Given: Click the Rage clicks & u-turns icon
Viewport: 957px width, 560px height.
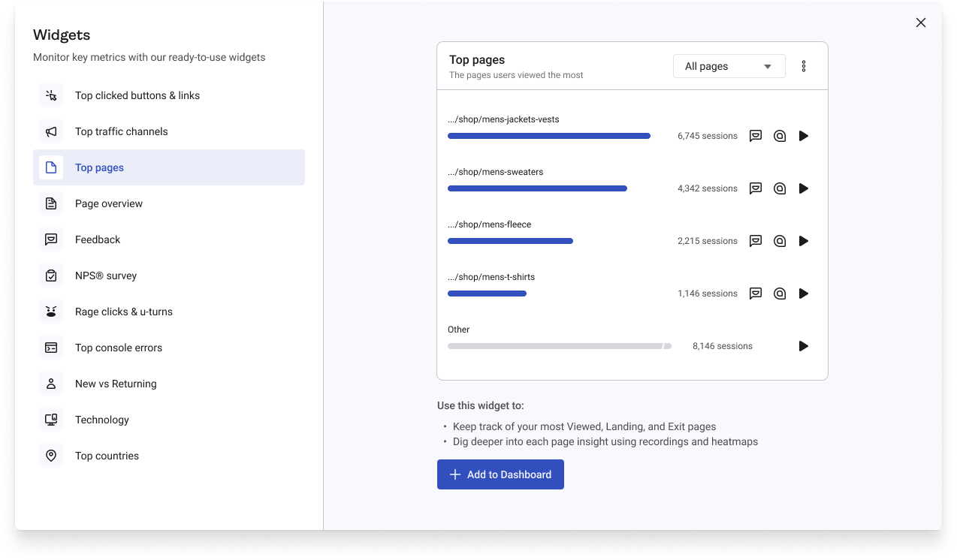Looking at the screenshot, I should pyautogui.click(x=51, y=312).
